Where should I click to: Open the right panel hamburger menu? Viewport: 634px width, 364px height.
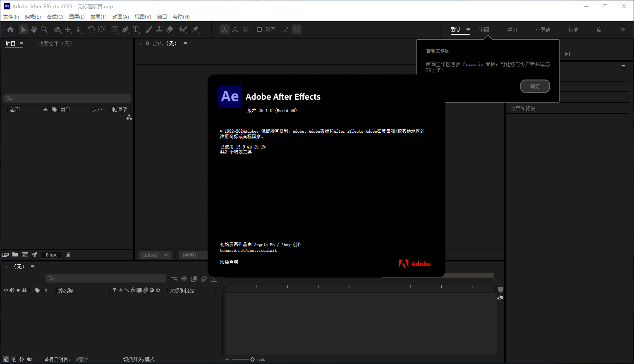624,67
